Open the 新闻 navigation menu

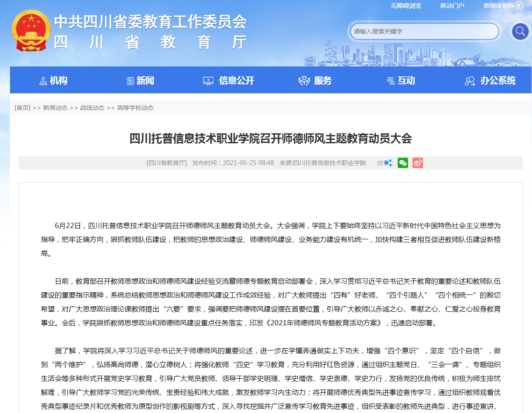coord(145,80)
